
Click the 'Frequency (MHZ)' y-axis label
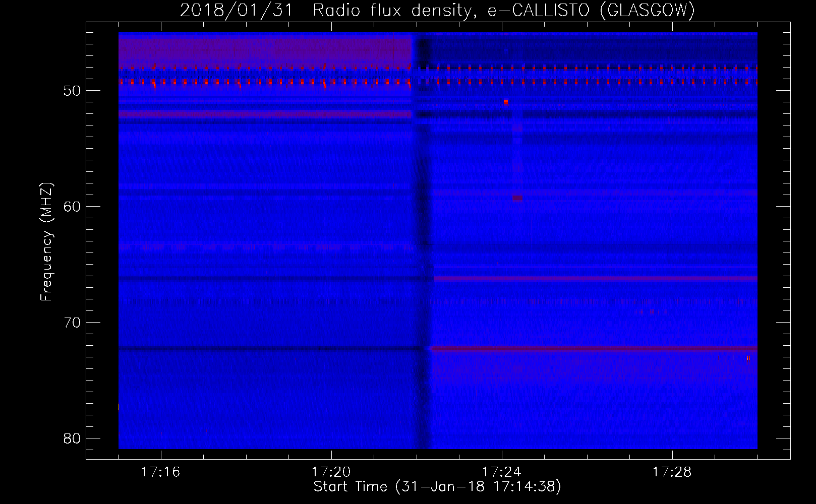click(x=46, y=242)
